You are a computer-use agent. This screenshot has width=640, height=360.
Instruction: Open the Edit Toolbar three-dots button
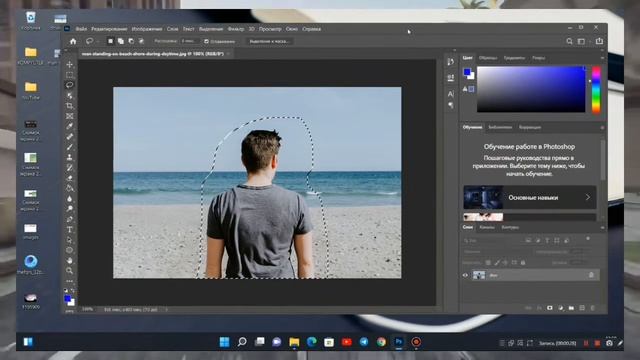pyautogui.click(x=70, y=281)
